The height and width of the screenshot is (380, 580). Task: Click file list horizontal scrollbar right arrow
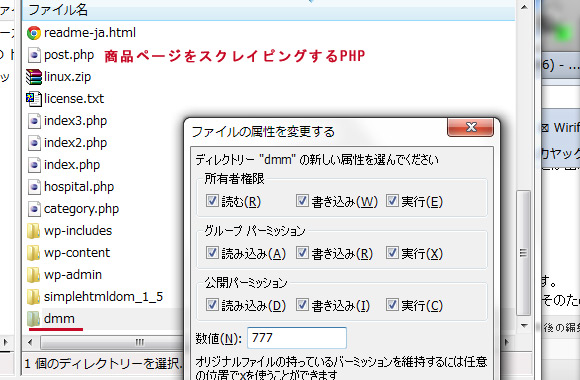click(507, 342)
